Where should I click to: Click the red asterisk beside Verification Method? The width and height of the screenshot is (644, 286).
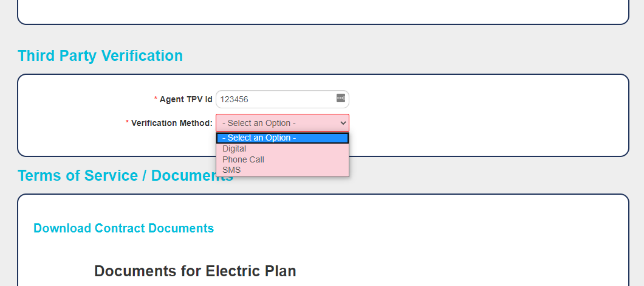click(128, 122)
